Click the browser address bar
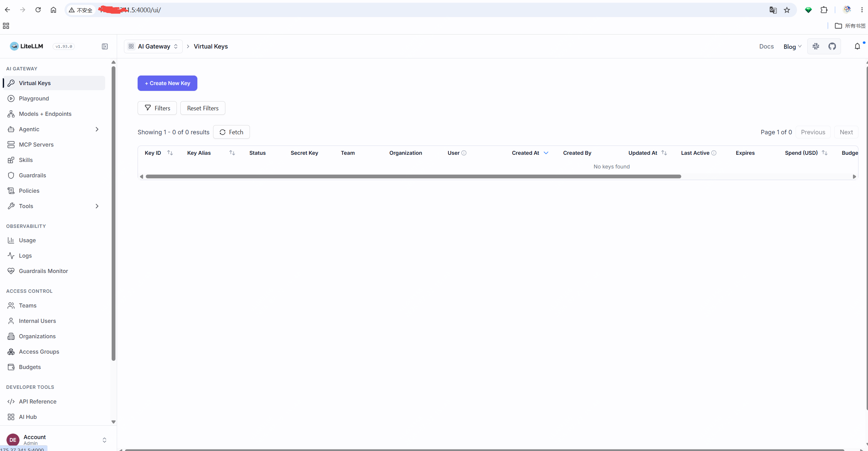 click(x=430, y=10)
